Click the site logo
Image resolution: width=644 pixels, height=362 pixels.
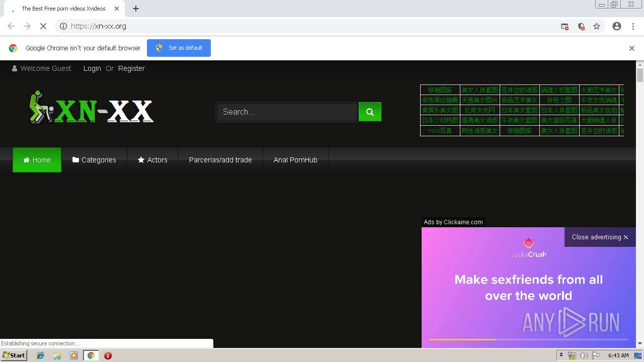pyautogui.click(x=91, y=107)
